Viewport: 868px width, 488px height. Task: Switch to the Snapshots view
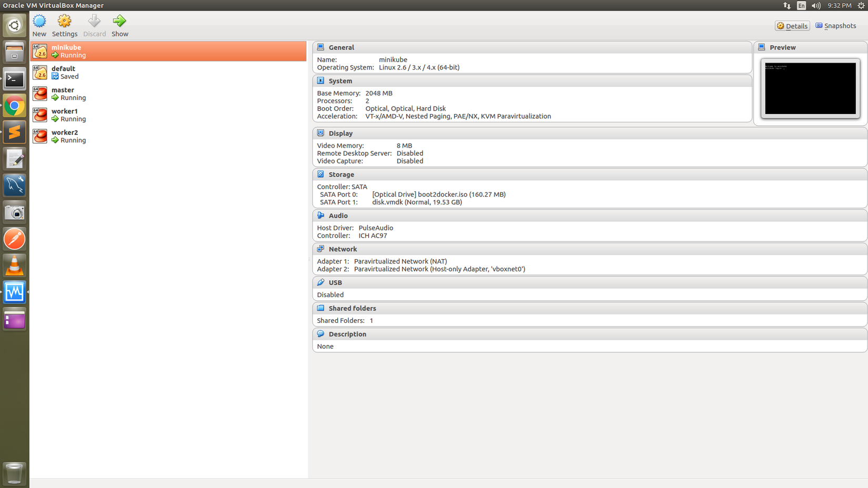pos(836,26)
